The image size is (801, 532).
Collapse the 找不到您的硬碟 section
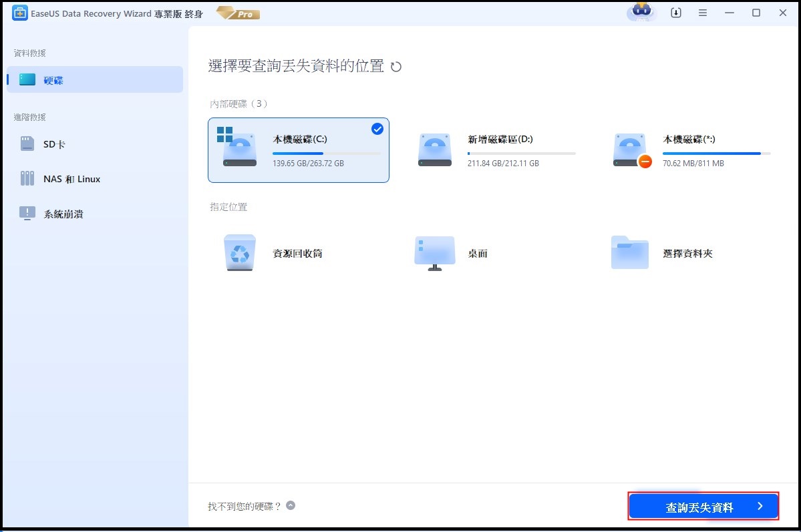tap(290, 505)
